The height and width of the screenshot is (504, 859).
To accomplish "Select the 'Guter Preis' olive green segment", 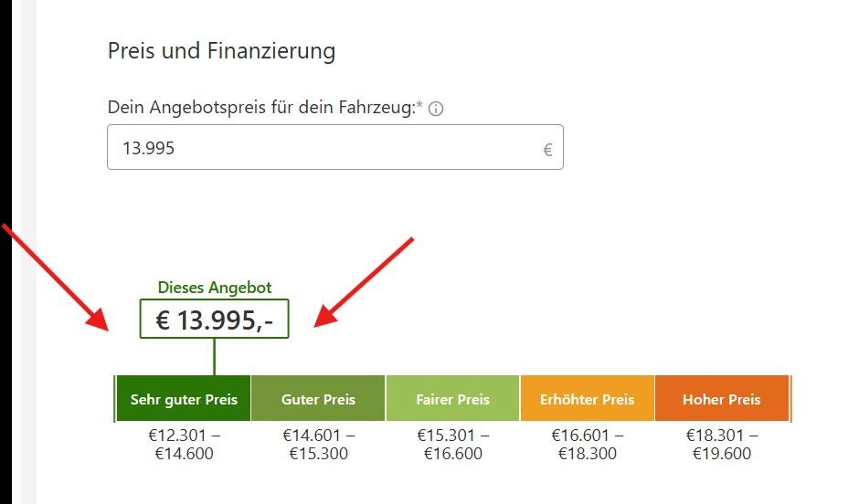I will coord(318,399).
